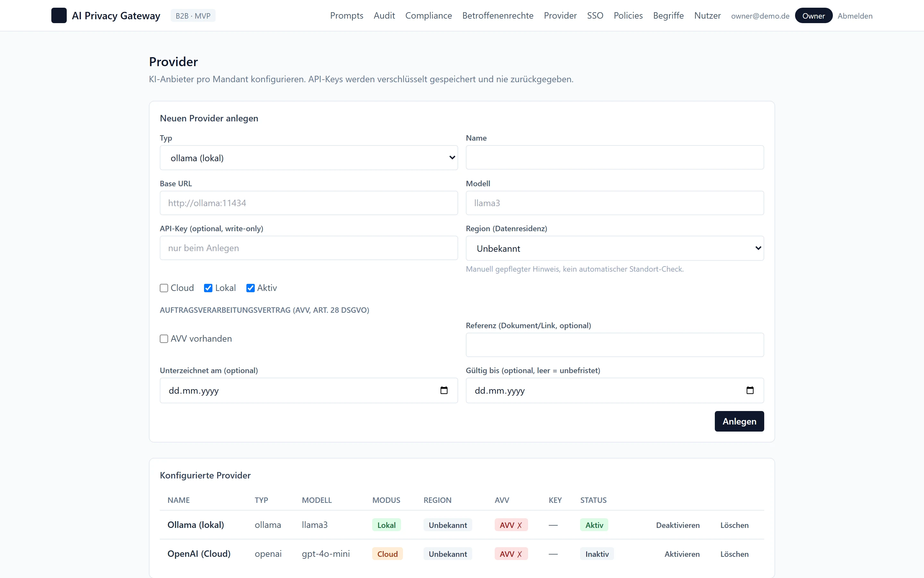This screenshot has width=924, height=578.
Task: Uncheck the Aktiv checkbox
Action: [251, 288]
